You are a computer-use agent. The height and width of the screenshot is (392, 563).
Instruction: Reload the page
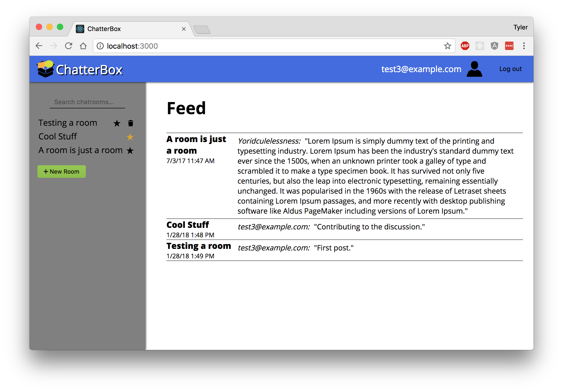click(68, 46)
